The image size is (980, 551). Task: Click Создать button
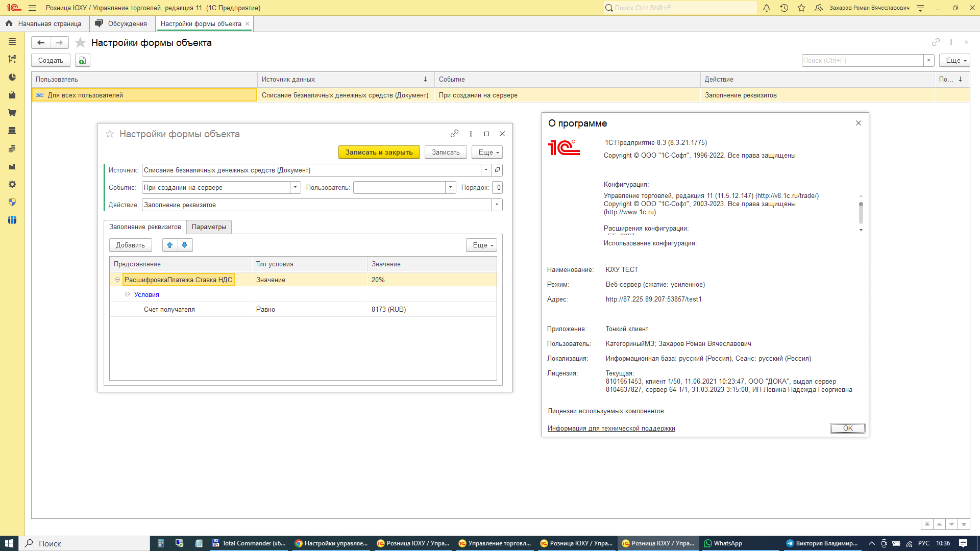coord(51,60)
